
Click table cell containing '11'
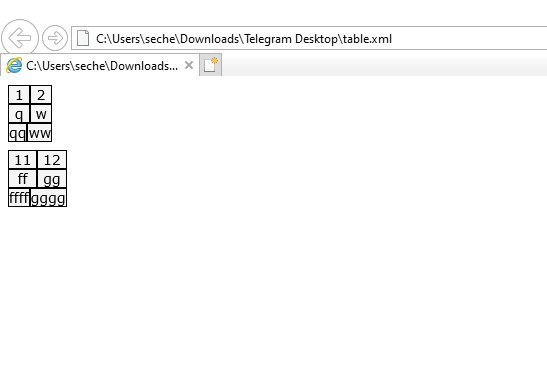(x=23, y=160)
